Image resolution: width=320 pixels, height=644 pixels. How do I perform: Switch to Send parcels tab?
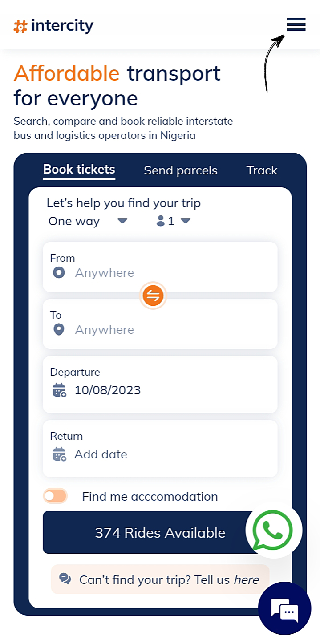coord(181,170)
